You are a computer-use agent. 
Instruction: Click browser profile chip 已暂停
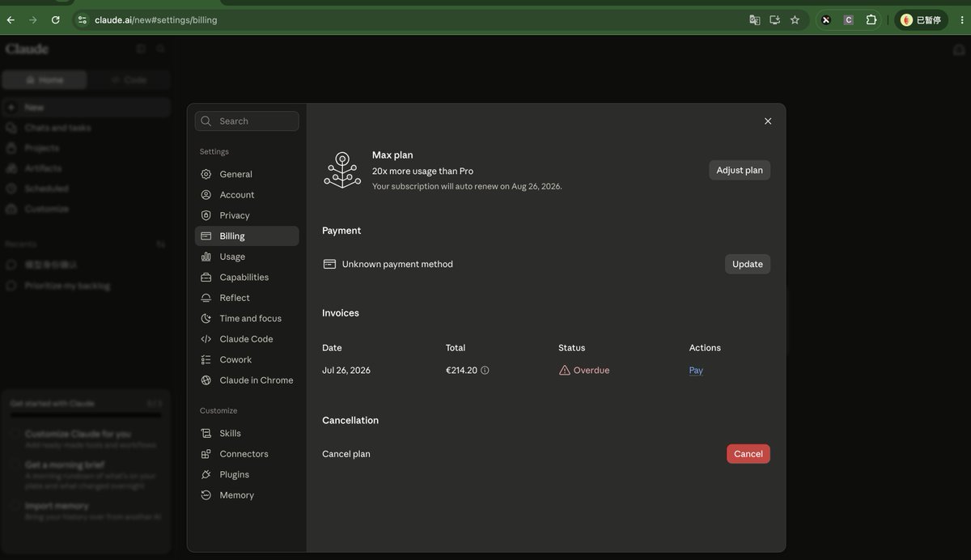921,19
